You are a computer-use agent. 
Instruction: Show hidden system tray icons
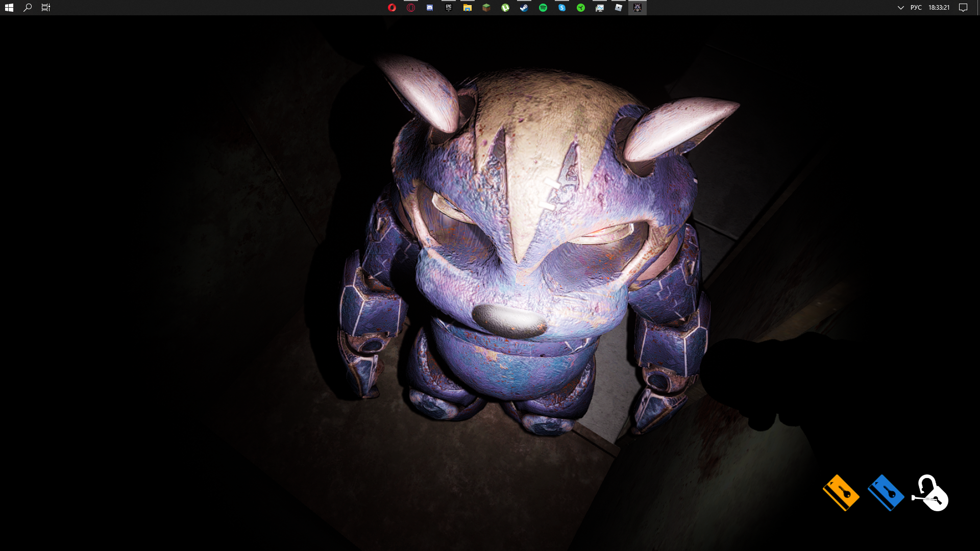click(x=900, y=8)
